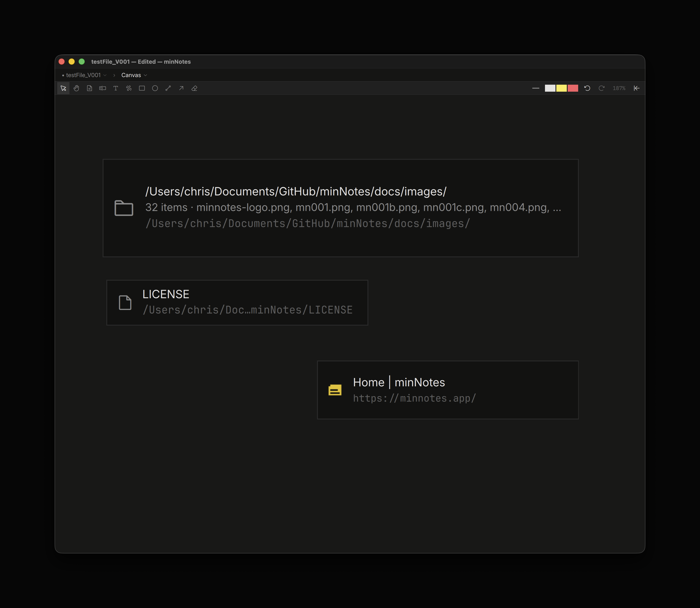Image resolution: width=700 pixels, height=608 pixels.
Task: Pick the text field frame tool
Action: (103, 88)
